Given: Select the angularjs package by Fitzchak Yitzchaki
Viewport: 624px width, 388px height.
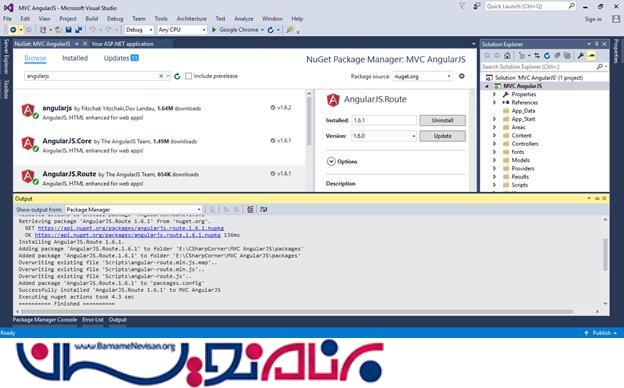Looking at the screenshot, I should [159, 112].
